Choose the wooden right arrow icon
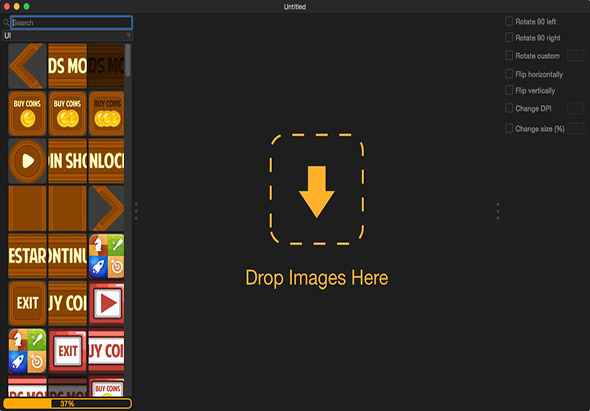The image size is (590, 411). pos(106,209)
